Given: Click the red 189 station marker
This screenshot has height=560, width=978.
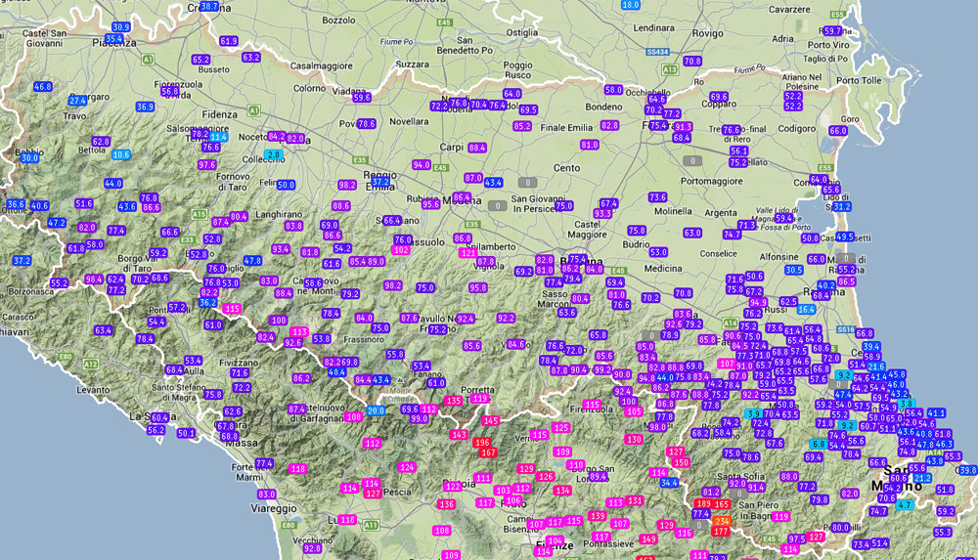Looking at the screenshot, I should click(x=702, y=503).
